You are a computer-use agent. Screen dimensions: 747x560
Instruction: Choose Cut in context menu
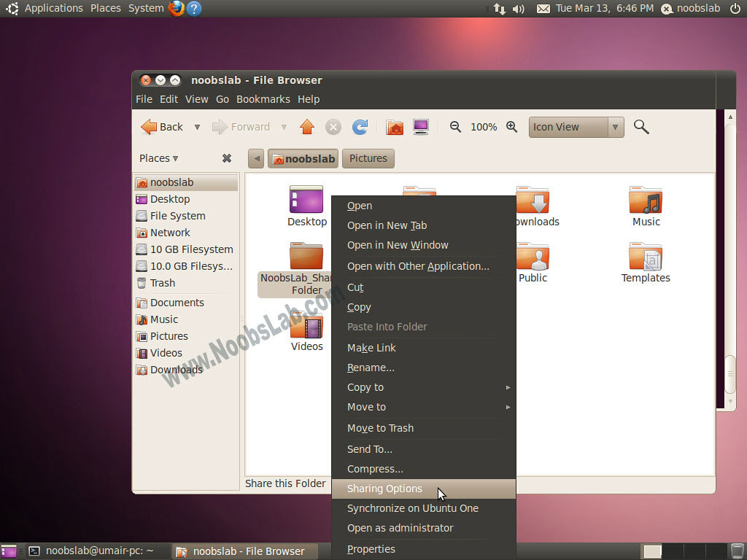[424, 287]
